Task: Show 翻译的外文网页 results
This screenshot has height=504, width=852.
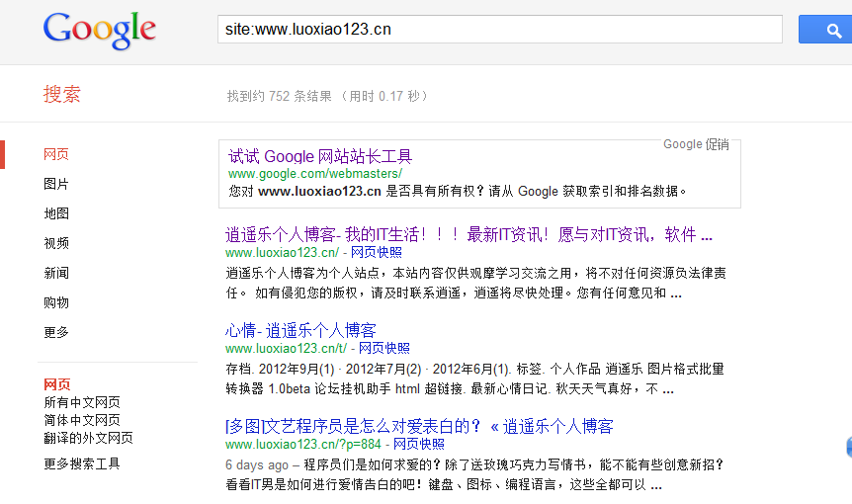Action: (88, 438)
